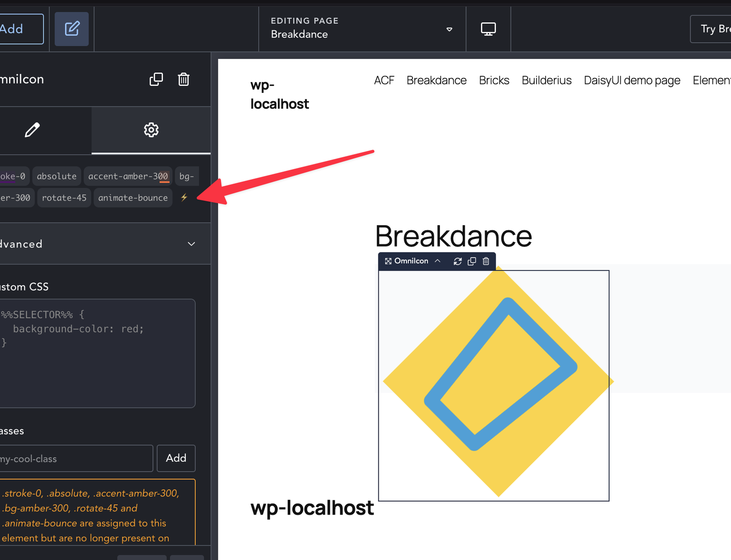This screenshot has height=560, width=731.
Task: Delete the element using the canvas toolbar trash icon
Action: click(x=486, y=261)
